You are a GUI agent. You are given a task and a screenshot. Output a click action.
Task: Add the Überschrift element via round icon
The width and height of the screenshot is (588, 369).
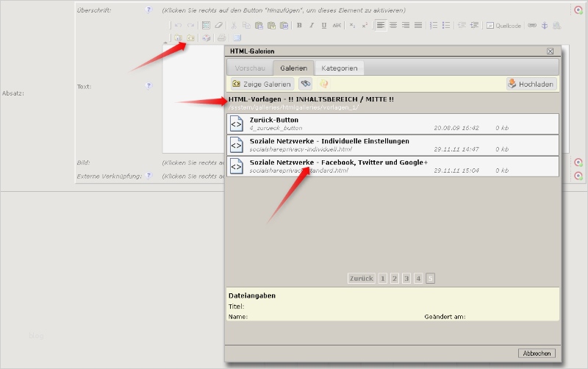578,10
